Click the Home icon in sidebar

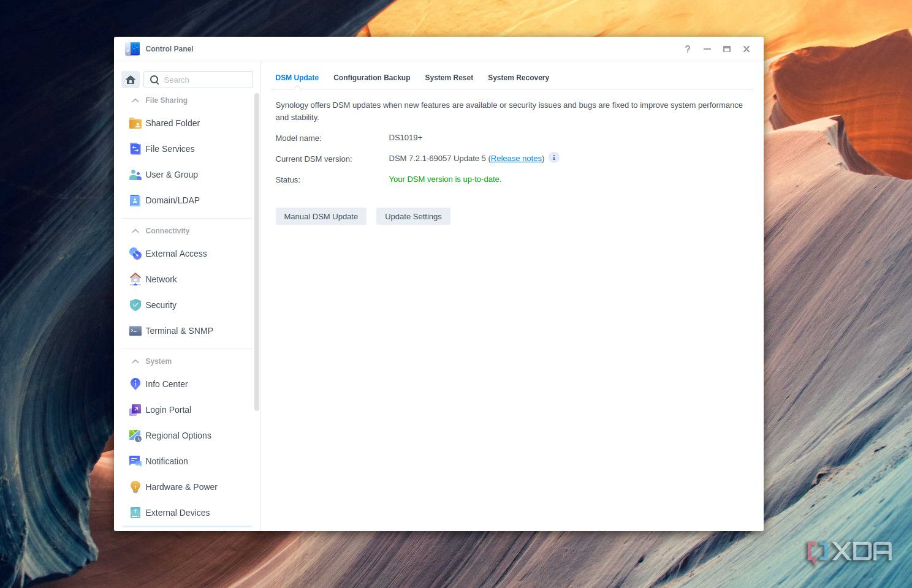click(131, 80)
